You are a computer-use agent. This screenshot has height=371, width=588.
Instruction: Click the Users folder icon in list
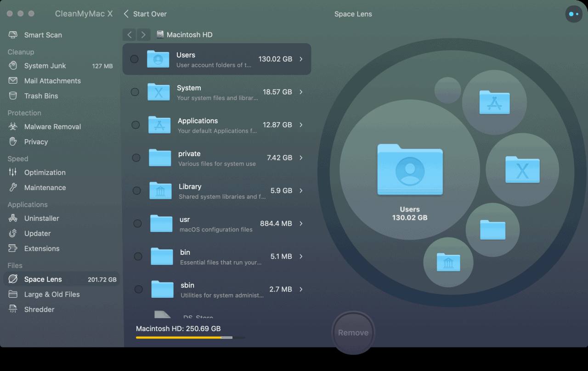(158, 59)
